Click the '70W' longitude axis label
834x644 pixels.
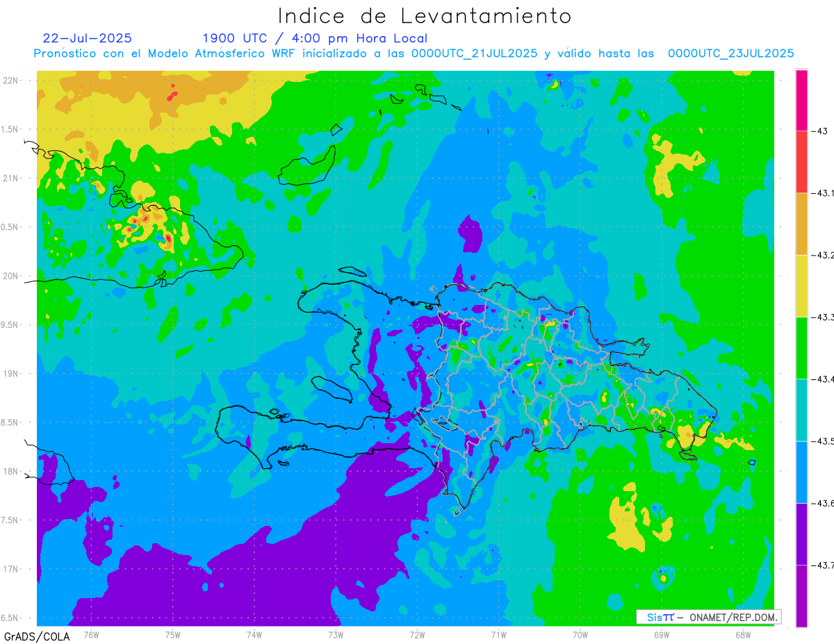pos(580,634)
